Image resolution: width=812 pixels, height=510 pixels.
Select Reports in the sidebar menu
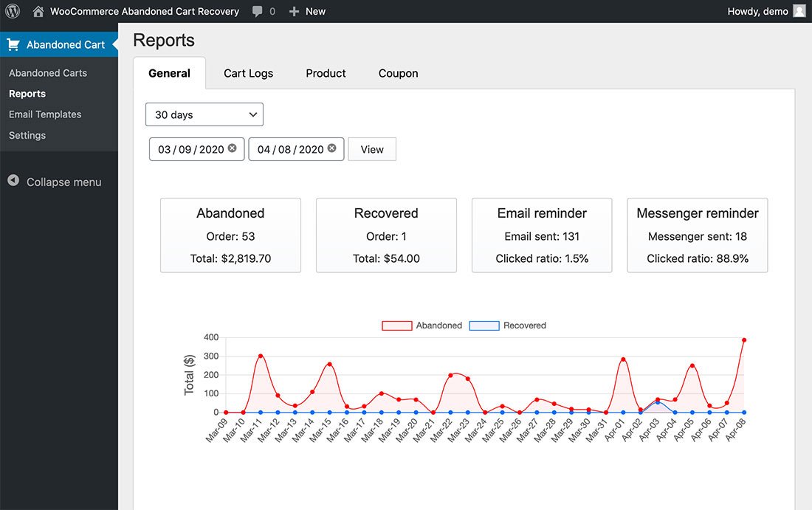point(27,94)
